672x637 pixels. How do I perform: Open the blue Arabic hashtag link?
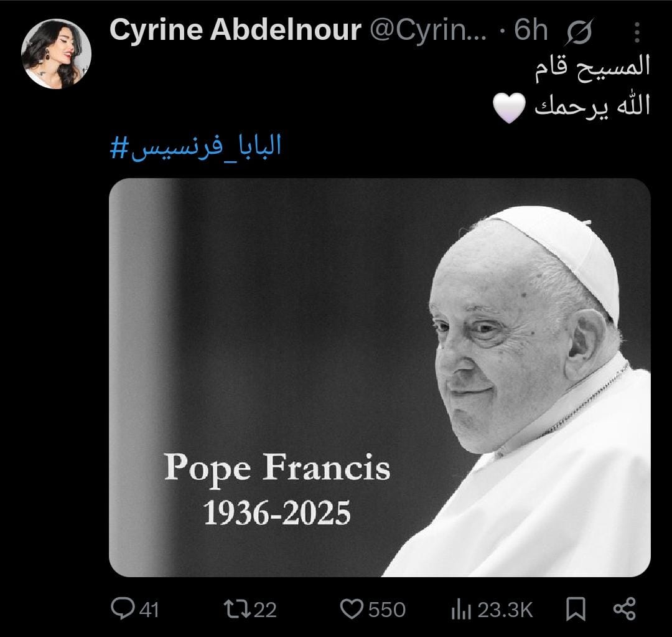196,146
